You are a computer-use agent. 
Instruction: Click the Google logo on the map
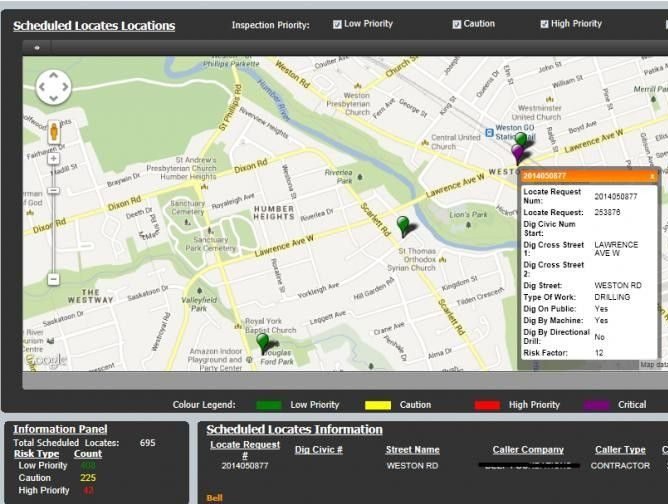46,360
